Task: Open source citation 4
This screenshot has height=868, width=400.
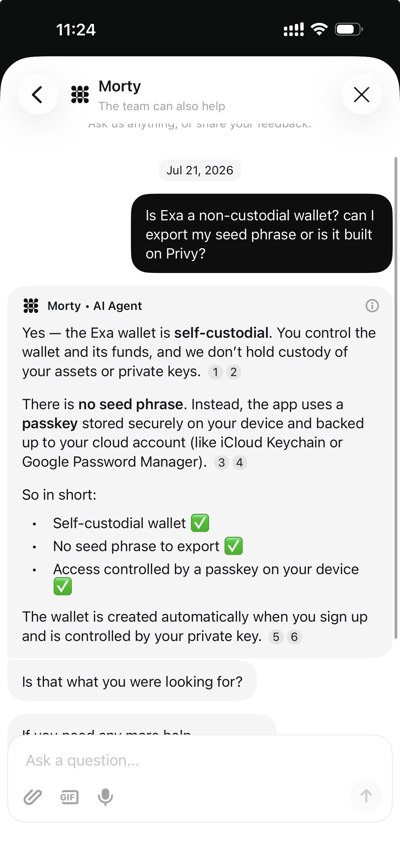Action: 239,462
